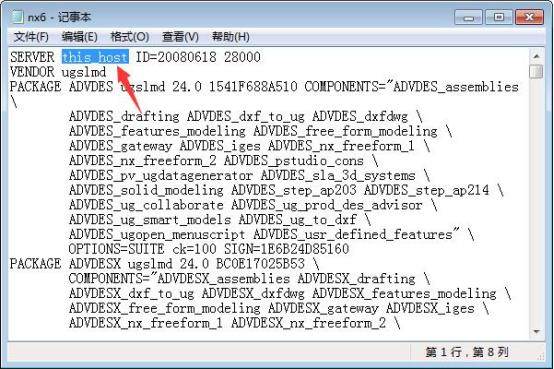Image resolution: width=554 pixels, height=369 pixels.
Task: Click 'ADVDES_free_form_modeling' text
Action: 345,131
